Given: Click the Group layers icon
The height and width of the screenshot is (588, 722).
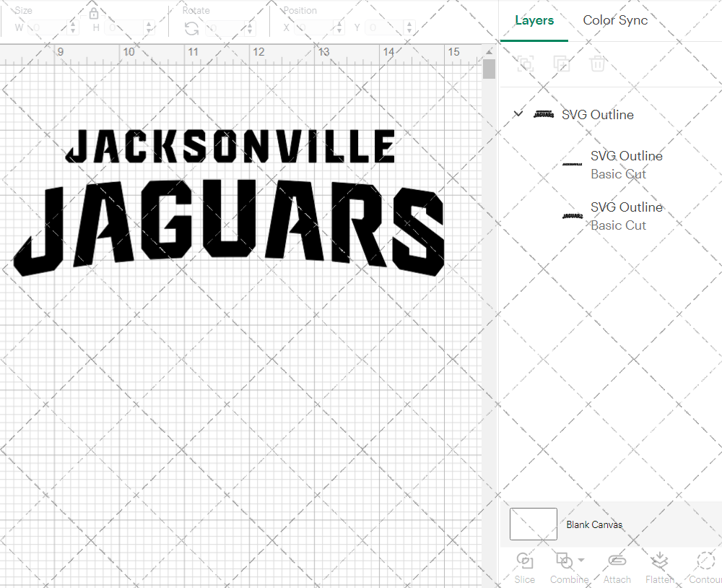Looking at the screenshot, I should click(526, 64).
